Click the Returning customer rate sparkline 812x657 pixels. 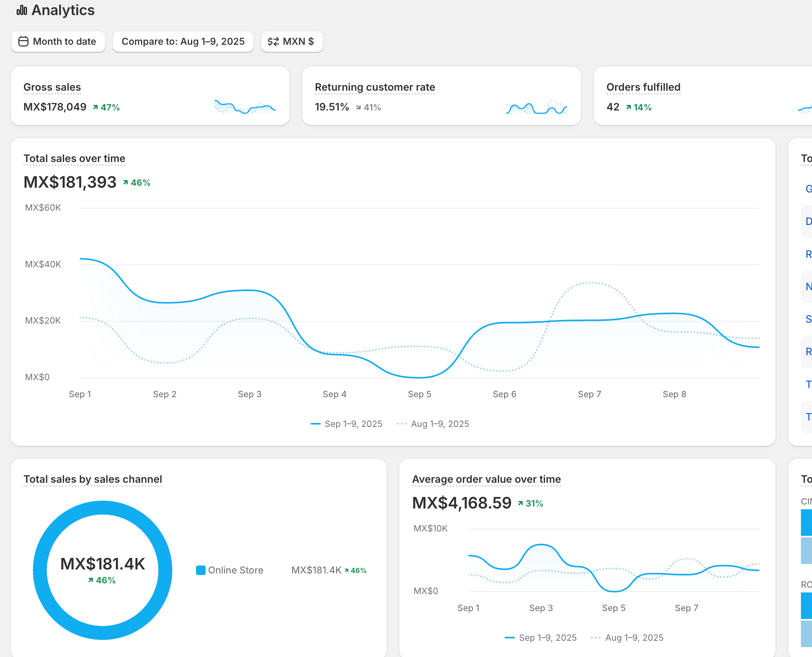point(536,107)
